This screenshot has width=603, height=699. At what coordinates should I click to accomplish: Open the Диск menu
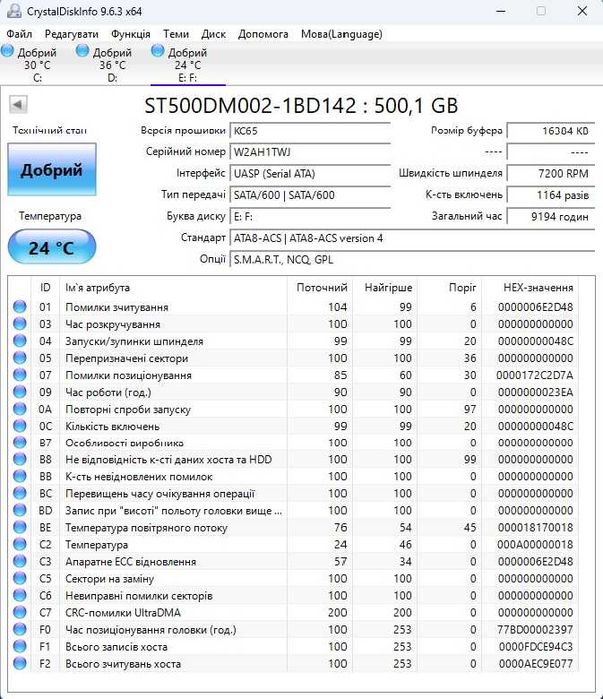213,34
